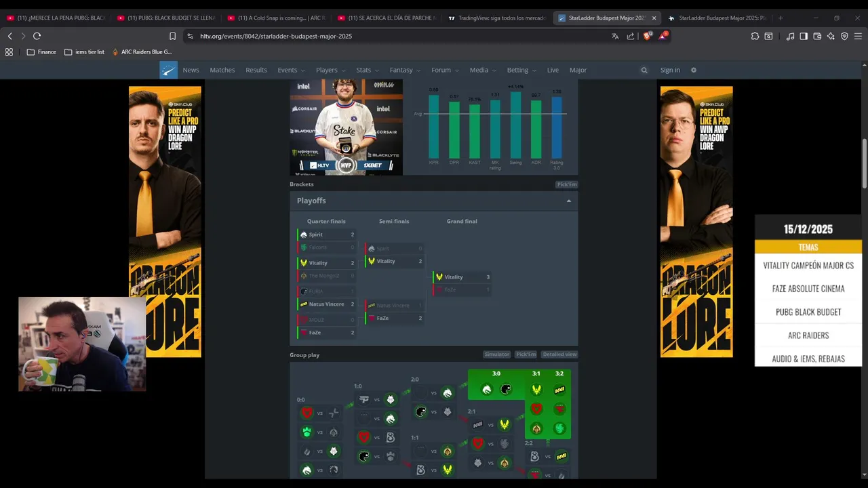
Task: Bookmark this page with the bookmark icon
Action: pos(172,36)
